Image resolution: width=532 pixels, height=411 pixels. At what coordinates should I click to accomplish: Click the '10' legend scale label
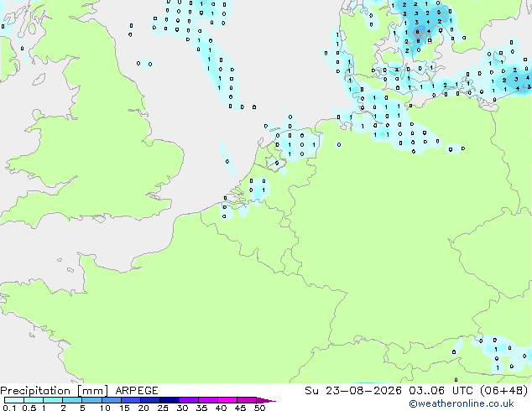point(105,408)
